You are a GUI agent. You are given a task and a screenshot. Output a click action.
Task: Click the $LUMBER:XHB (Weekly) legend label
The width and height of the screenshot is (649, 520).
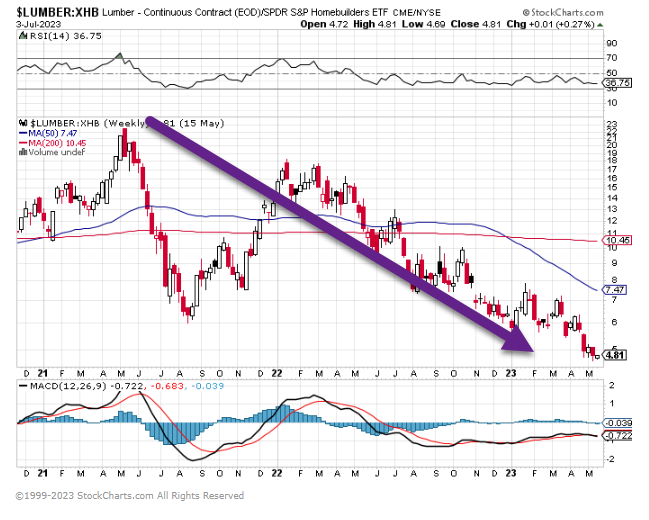(88, 123)
